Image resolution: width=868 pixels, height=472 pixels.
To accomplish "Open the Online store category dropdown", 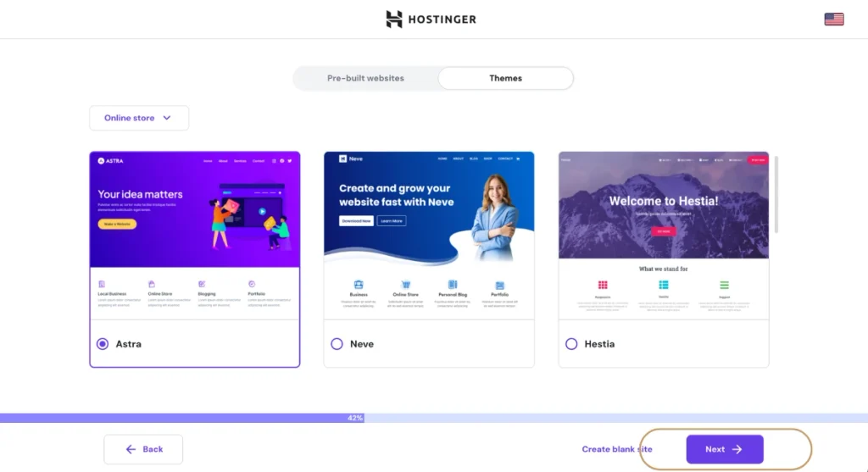I will [139, 118].
